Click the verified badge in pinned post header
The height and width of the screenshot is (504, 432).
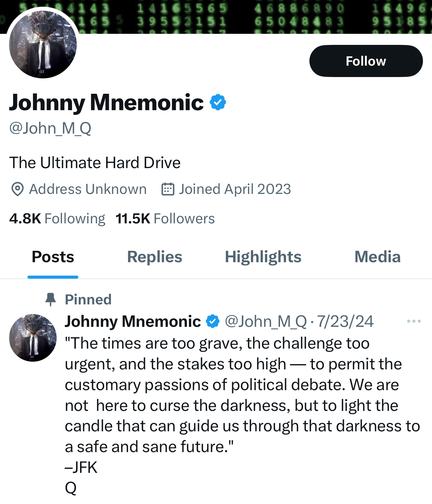pyautogui.click(x=213, y=321)
